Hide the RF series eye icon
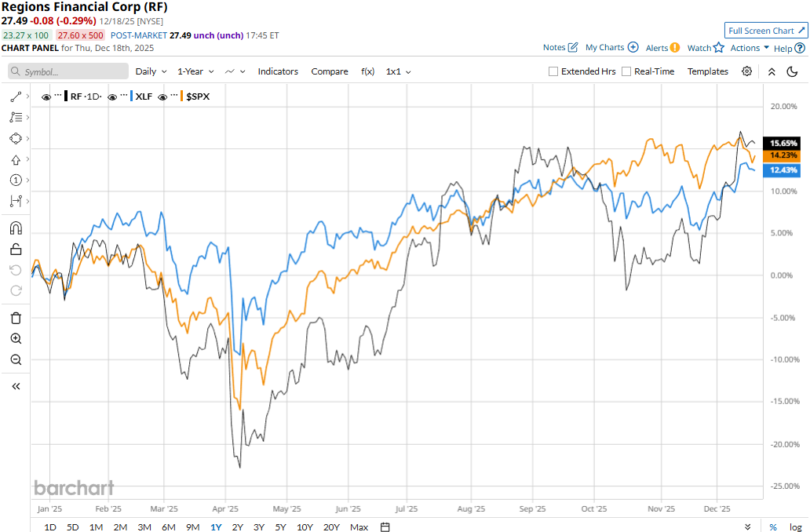 click(x=46, y=97)
